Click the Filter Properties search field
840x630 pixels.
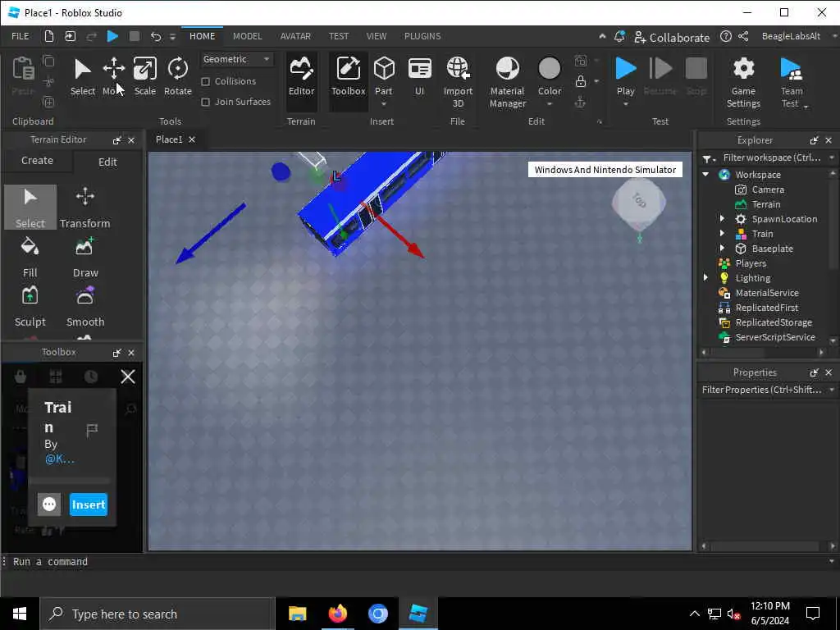tap(762, 390)
